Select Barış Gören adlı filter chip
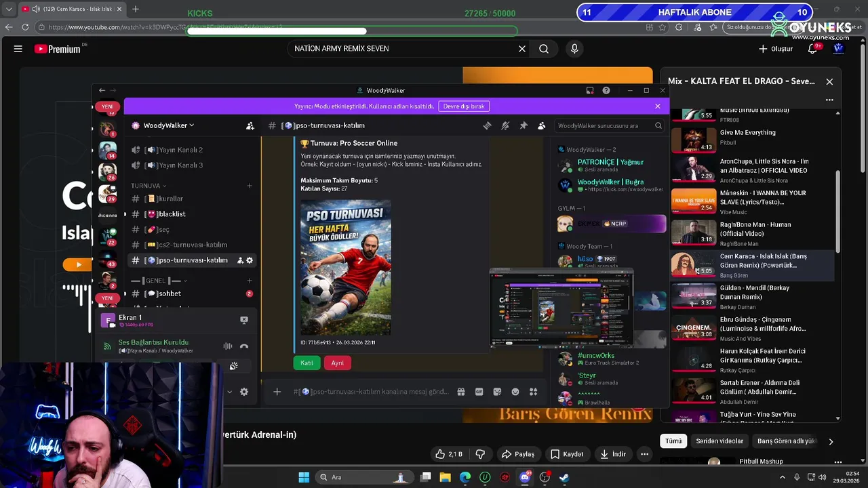Image resolution: width=868 pixels, height=488 pixels. coord(785,441)
